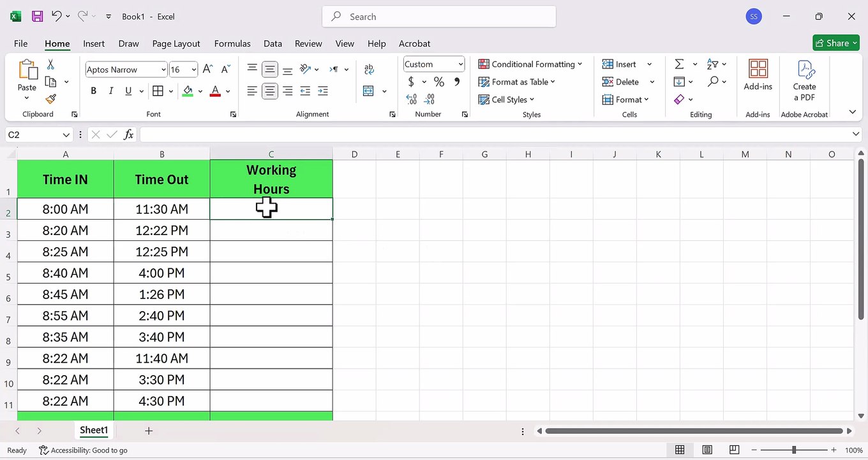The image size is (868, 460).
Task: Click the Insert cells button
Action: click(620, 64)
